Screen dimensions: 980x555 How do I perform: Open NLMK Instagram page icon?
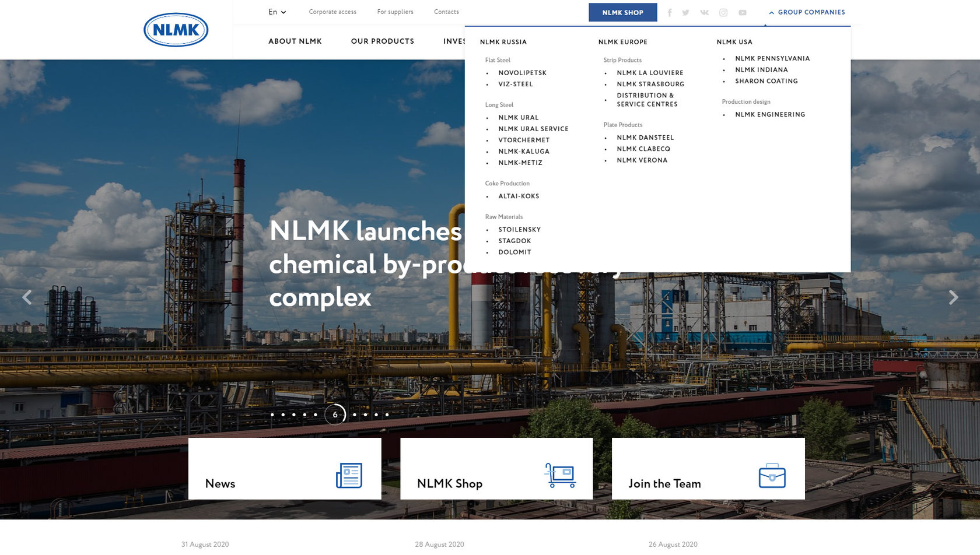(723, 12)
